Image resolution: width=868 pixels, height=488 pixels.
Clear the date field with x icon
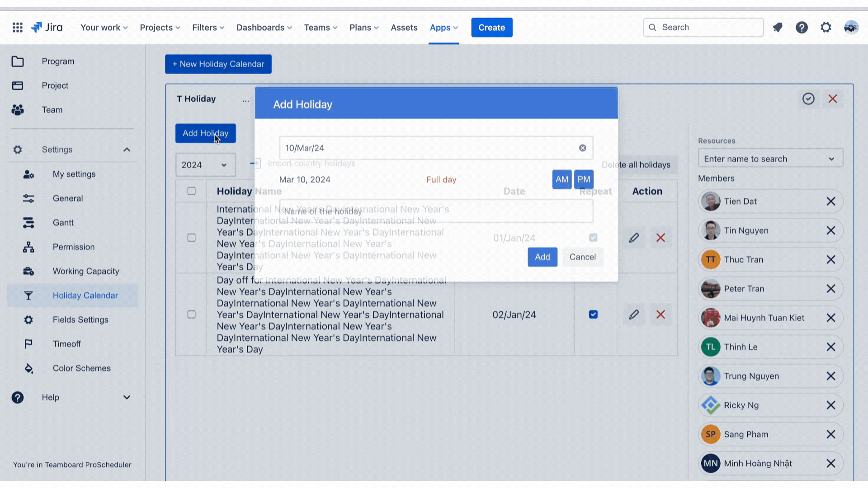coord(583,148)
